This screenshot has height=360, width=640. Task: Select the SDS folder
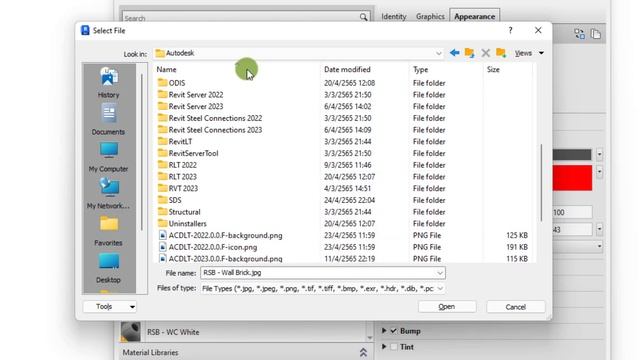[170, 200]
